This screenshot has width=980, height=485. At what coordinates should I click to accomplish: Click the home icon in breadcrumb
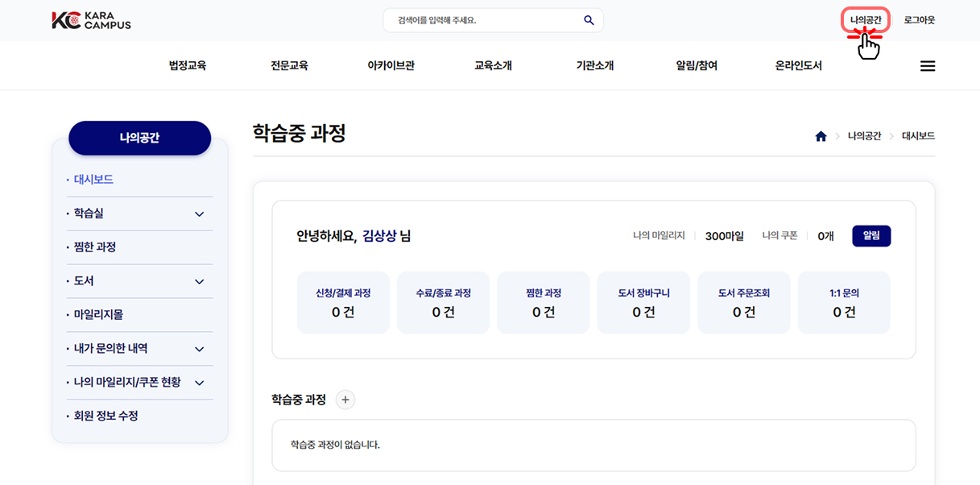(821, 136)
